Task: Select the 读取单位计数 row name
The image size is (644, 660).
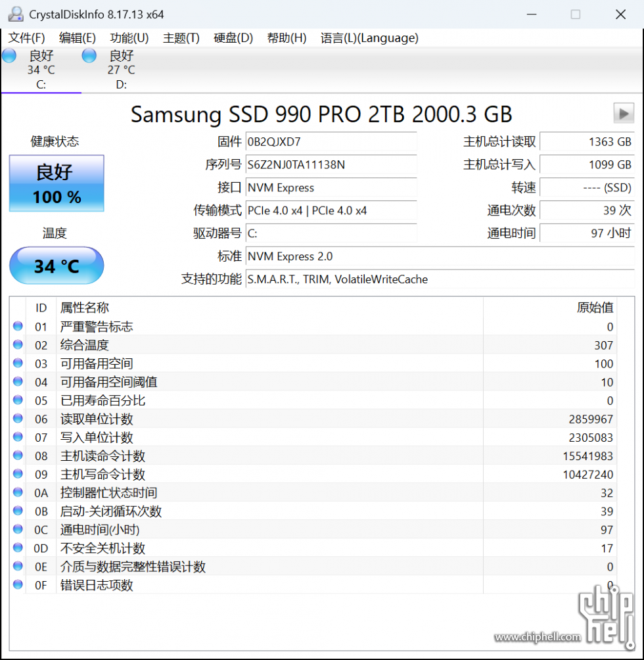Action: [x=97, y=419]
